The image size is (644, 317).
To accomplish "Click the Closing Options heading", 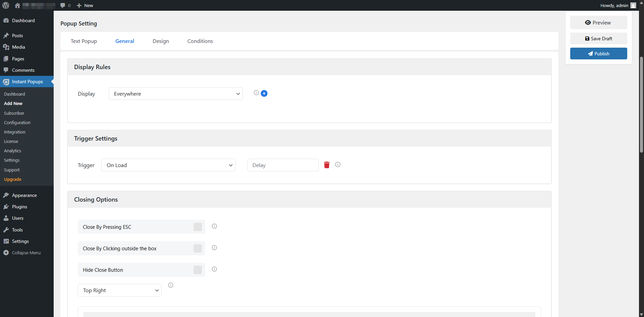I will click(x=96, y=200).
